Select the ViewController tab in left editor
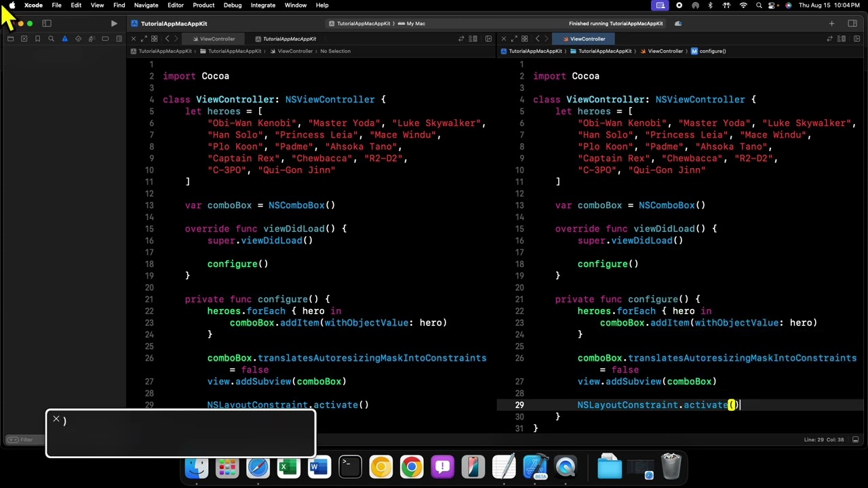The image size is (868, 488). click(x=214, y=39)
